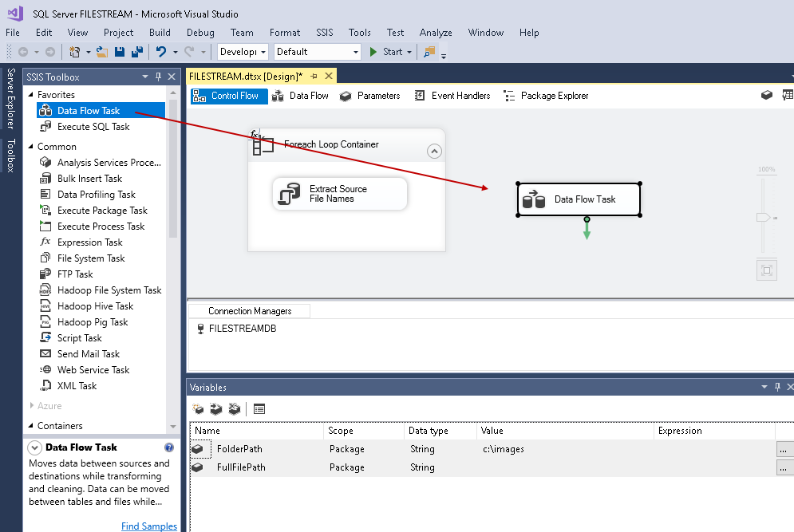Click the Delete Variable icon in Variables

[x=234, y=408]
